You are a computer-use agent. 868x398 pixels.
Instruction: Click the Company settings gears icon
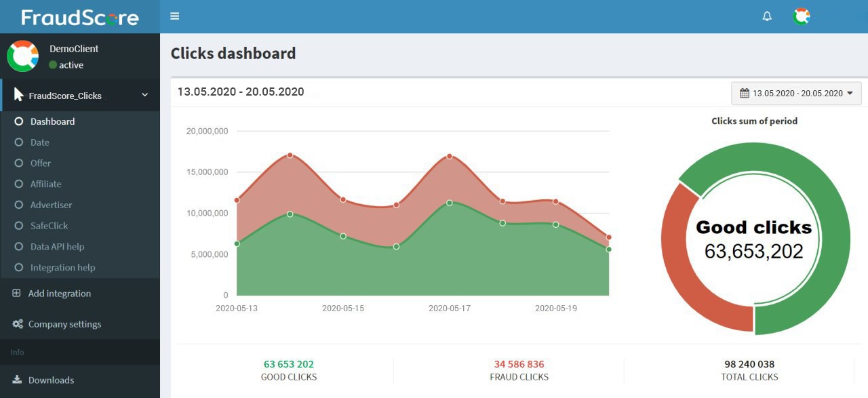(x=18, y=324)
